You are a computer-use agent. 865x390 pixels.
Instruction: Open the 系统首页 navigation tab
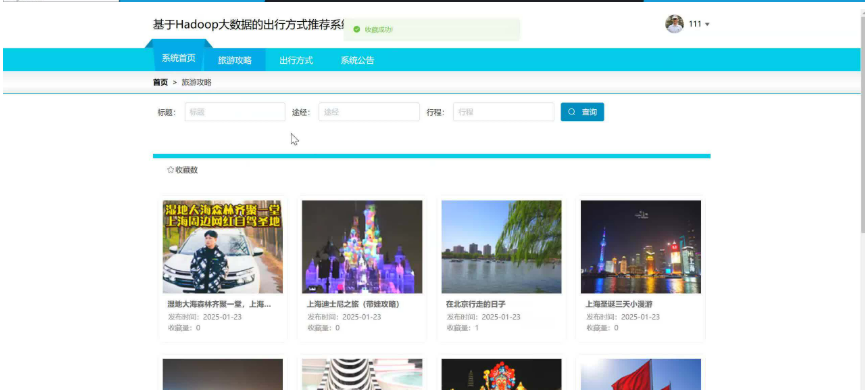coord(178,58)
